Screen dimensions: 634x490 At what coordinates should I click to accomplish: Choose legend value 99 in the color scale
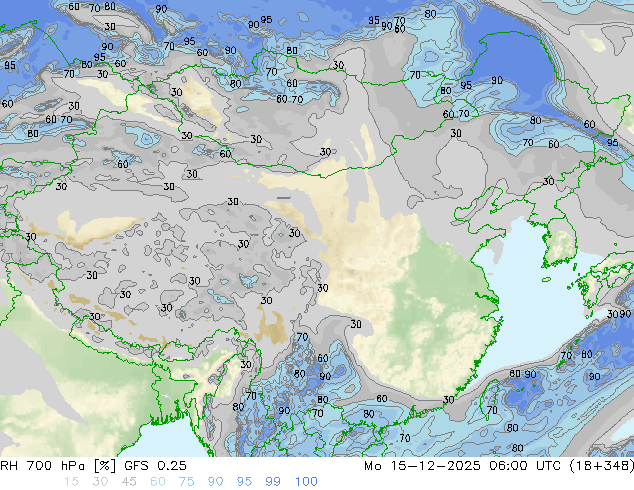pyautogui.click(x=273, y=482)
